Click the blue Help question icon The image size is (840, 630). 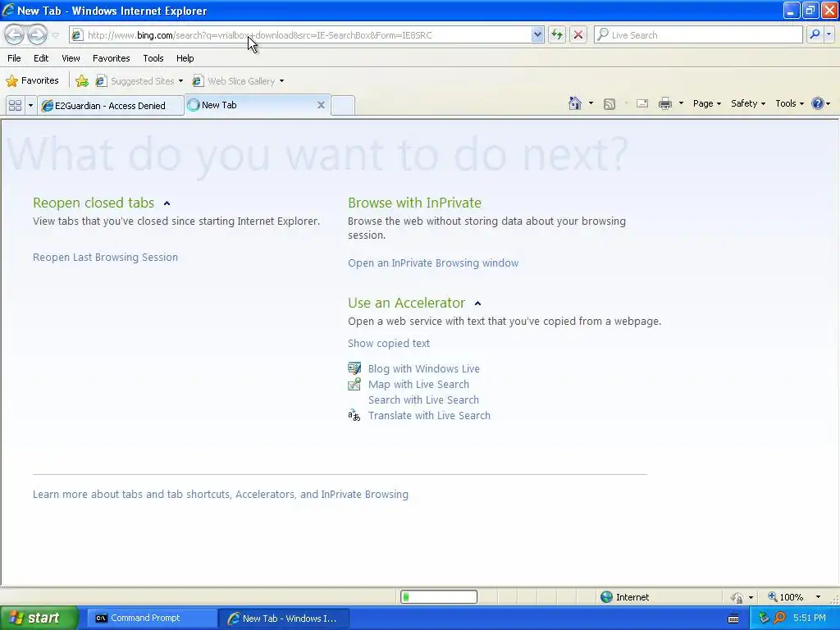818,103
